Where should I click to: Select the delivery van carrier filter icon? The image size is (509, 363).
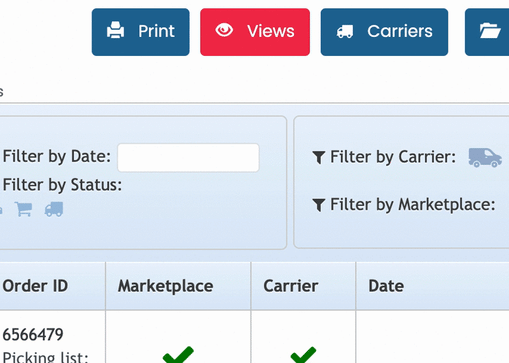pos(485,157)
